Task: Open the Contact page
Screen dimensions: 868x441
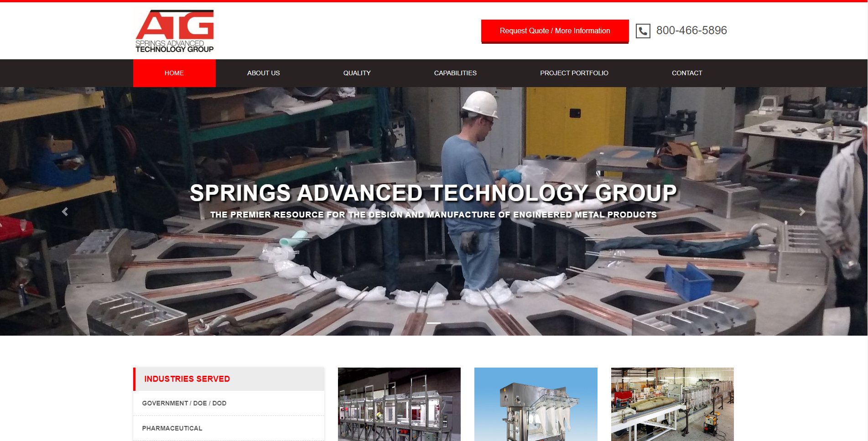Action: [x=686, y=73]
